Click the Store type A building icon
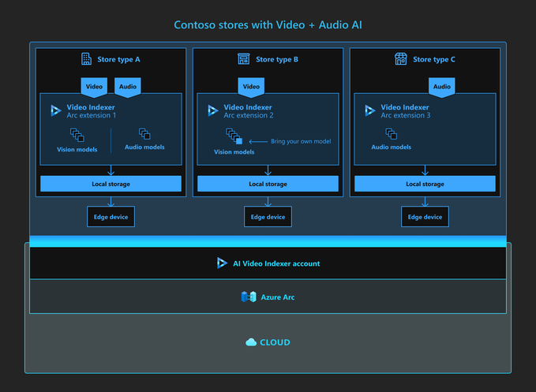Viewport: 536px width, 392px height. 86,58
